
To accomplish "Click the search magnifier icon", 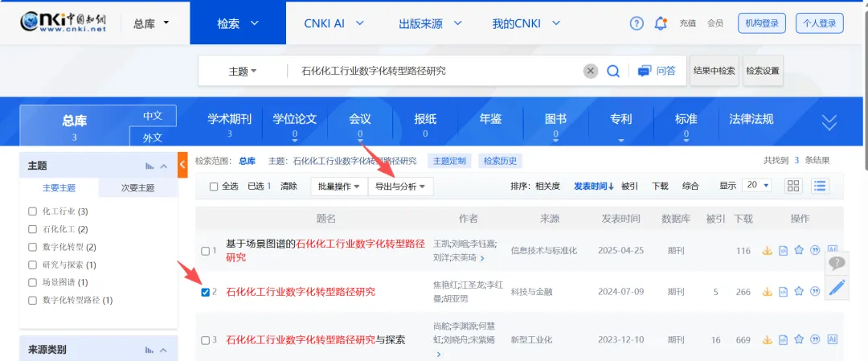I will 612,71.
